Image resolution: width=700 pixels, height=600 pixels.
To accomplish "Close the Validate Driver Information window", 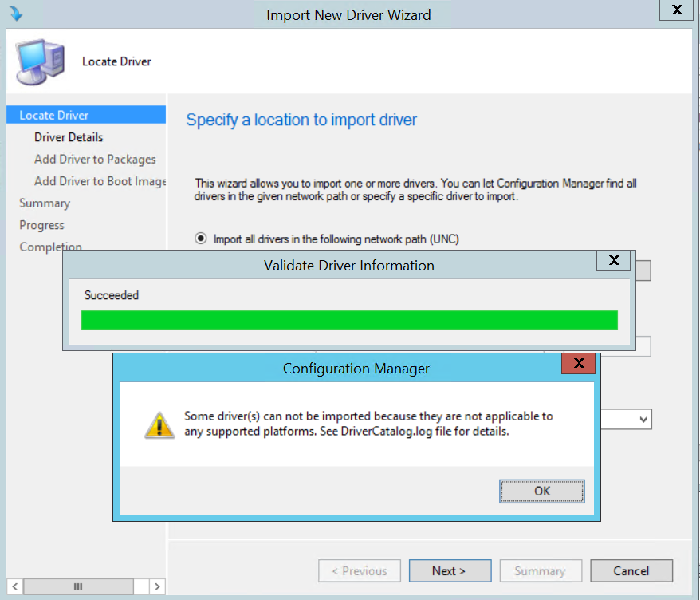I will click(614, 260).
